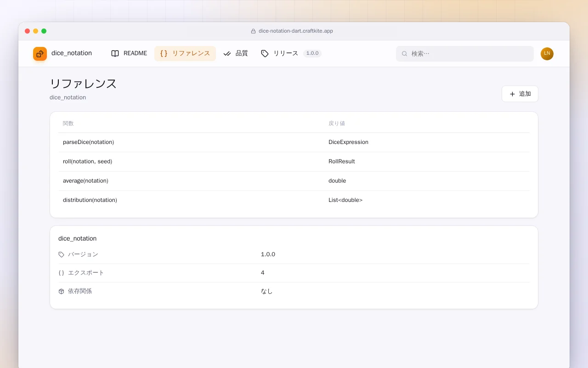The image size is (588, 368).
Task: Click the tag icon beside リリース
Action: pos(265,53)
